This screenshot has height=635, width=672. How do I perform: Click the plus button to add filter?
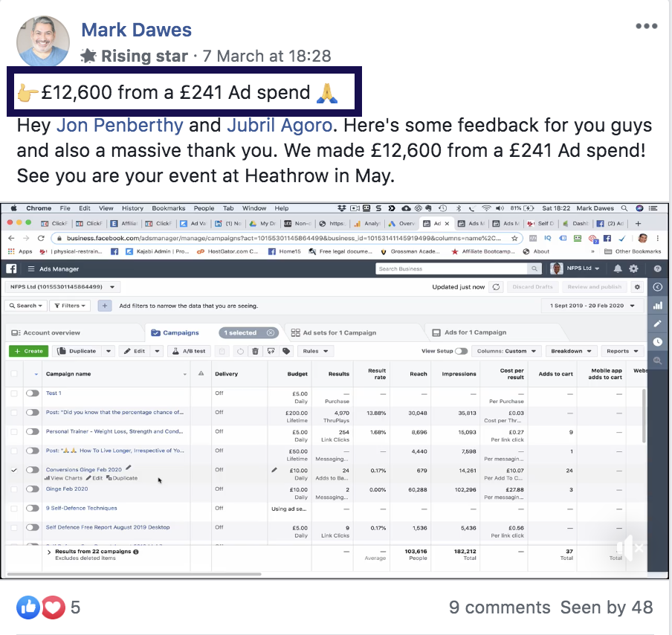[x=105, y=306]
